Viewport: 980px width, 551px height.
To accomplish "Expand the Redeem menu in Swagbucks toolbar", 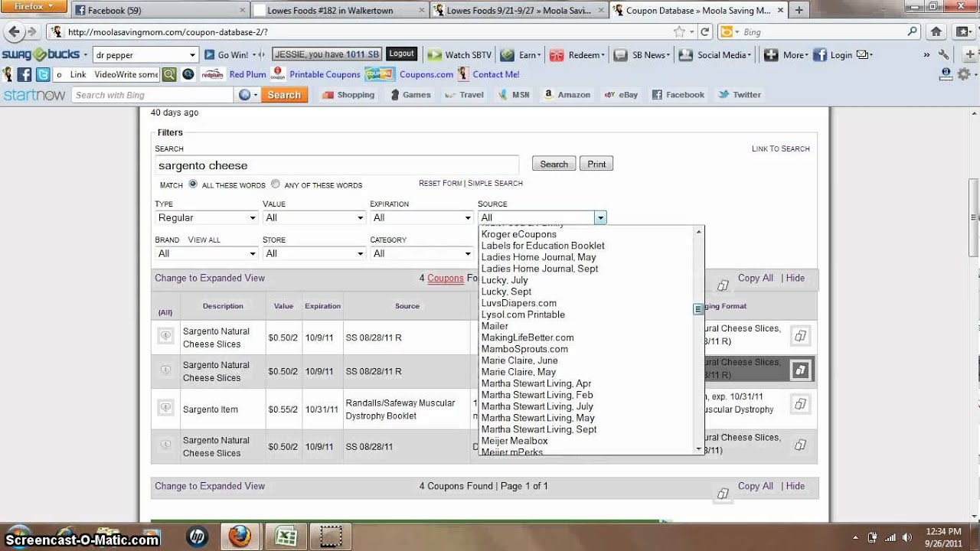I will (x=577, y=55).
